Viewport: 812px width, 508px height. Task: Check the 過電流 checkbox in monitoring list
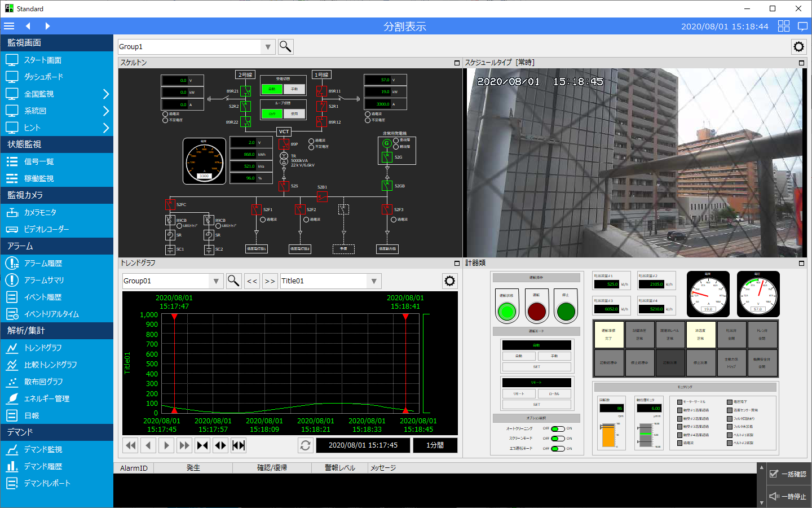(x=680, y=443)
